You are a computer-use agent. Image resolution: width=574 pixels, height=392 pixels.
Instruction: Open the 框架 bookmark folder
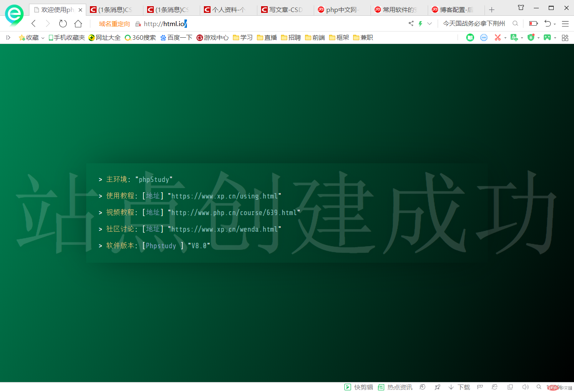[339, 38]
